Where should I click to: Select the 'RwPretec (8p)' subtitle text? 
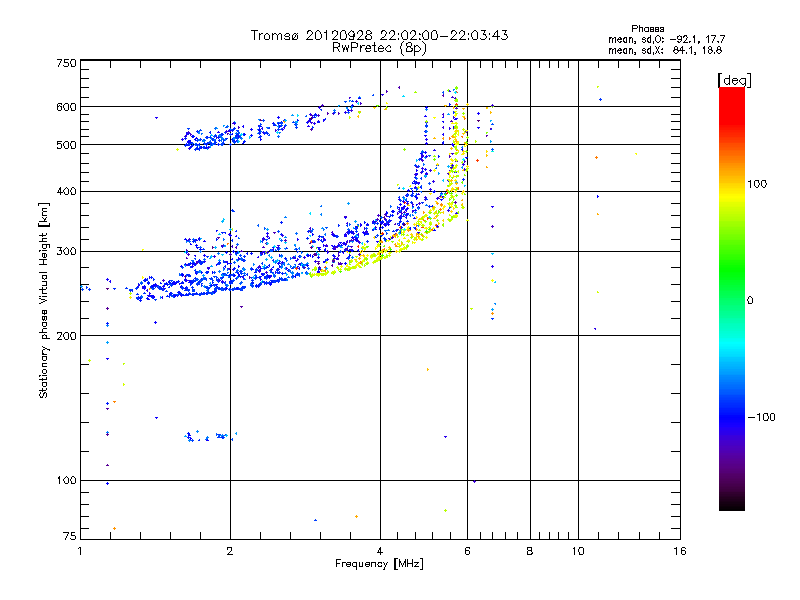pos(379,48)
